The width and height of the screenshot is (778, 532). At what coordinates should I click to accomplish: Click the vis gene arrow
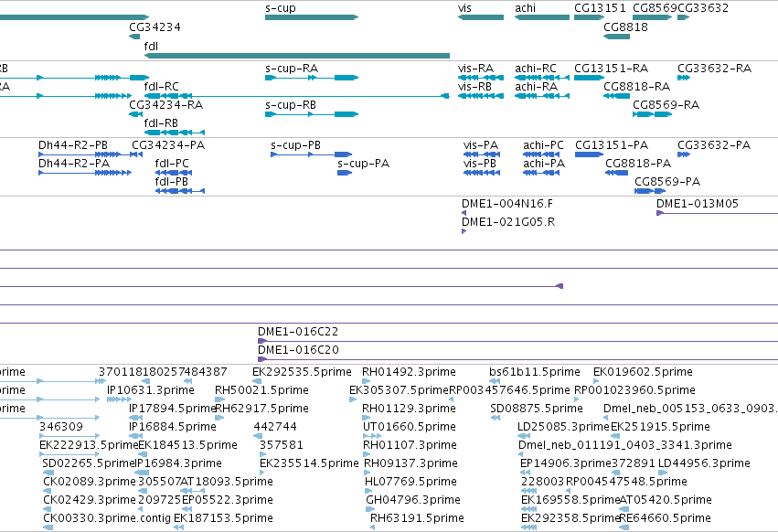tap(480, 17)
